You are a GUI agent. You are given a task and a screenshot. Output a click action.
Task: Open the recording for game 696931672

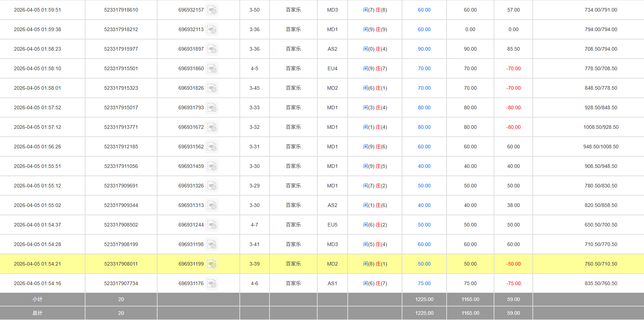click(212, 127)
